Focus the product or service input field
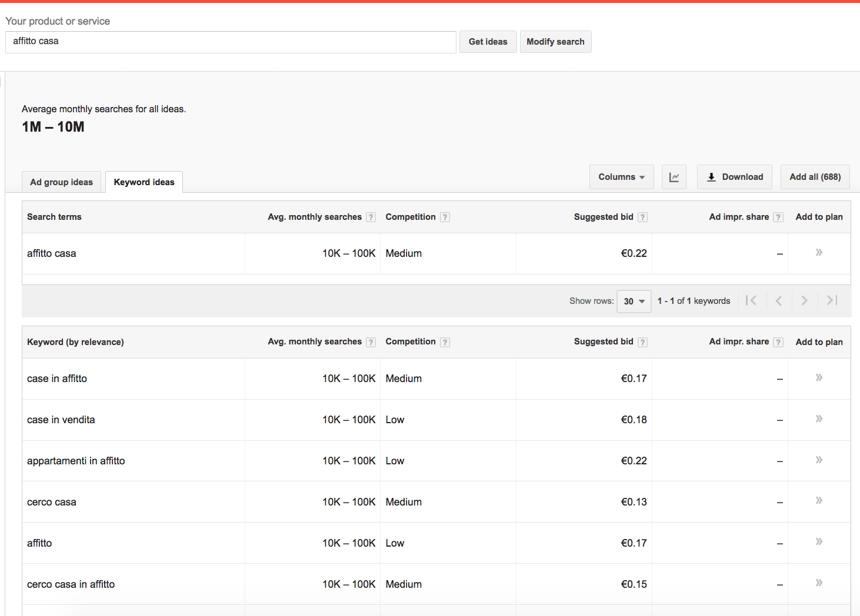Viewport: 860px width, 616px height. tap(231, 42)
